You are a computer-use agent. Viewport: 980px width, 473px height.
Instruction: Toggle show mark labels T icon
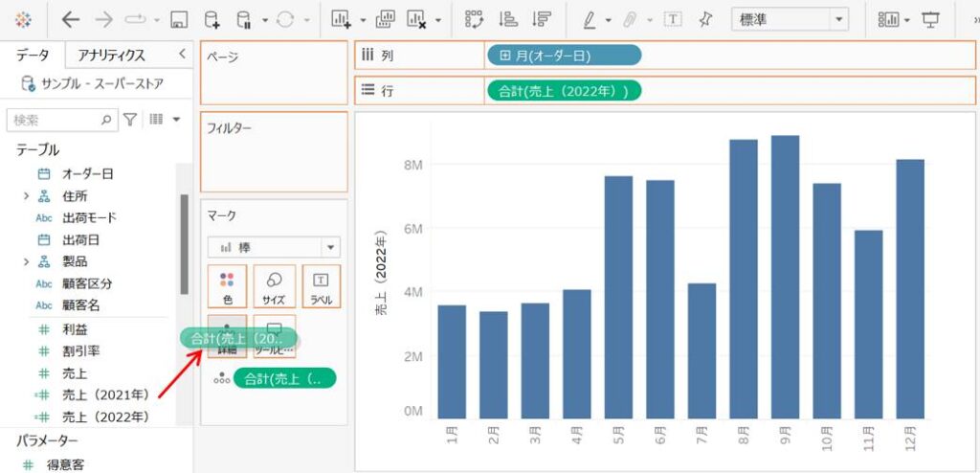(673, 20)
